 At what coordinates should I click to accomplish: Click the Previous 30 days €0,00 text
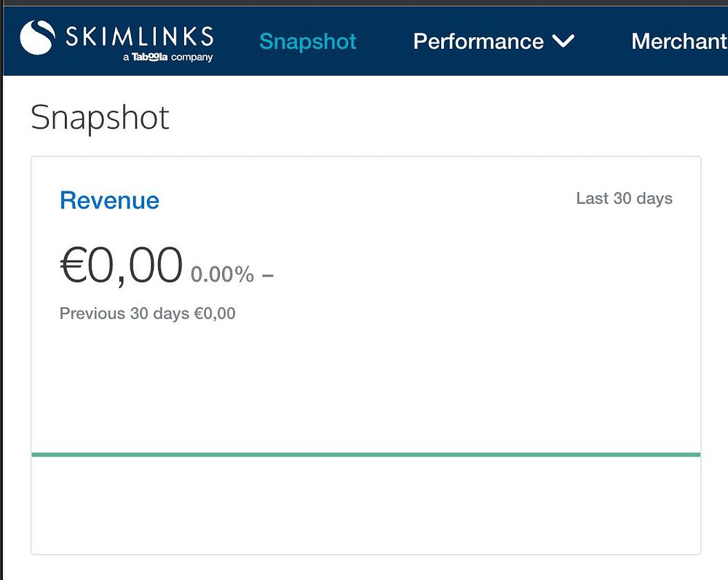(x=147, y=314)
